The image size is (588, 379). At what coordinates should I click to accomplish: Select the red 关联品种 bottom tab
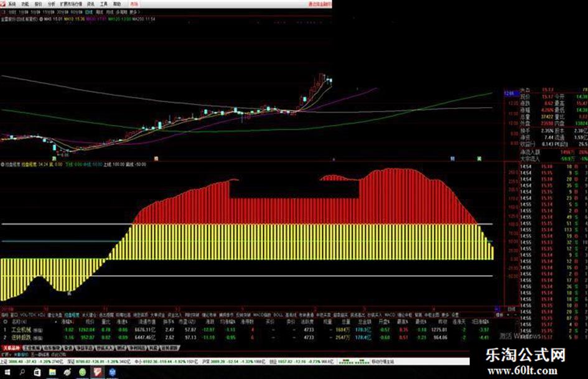12,348
